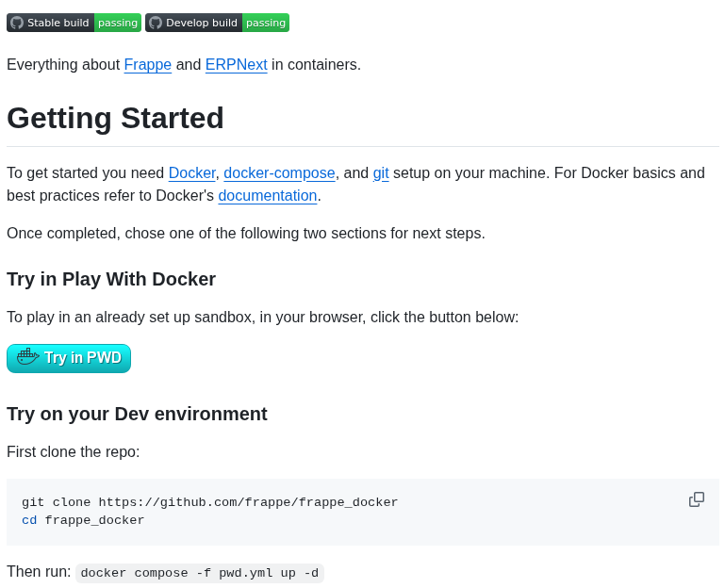Click the Develop build passing badge
Viewport: 725px width, 588px height.
pos(218,23)
